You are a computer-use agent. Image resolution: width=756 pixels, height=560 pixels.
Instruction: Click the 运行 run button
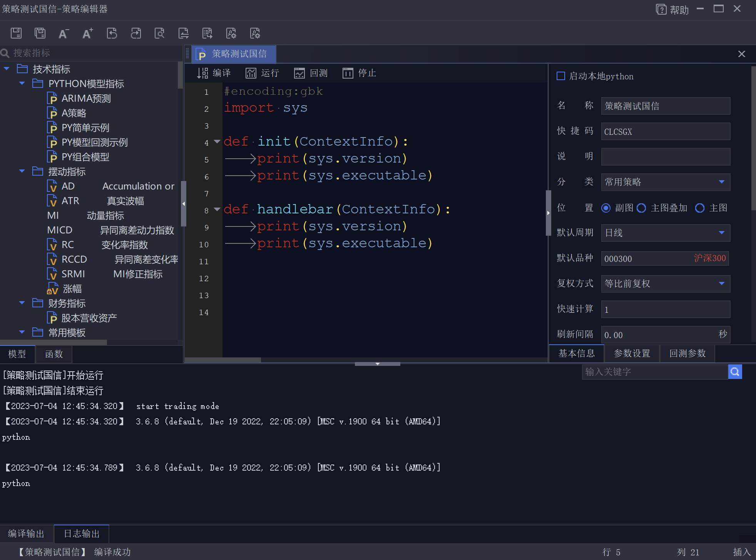(x=263, y=73)
